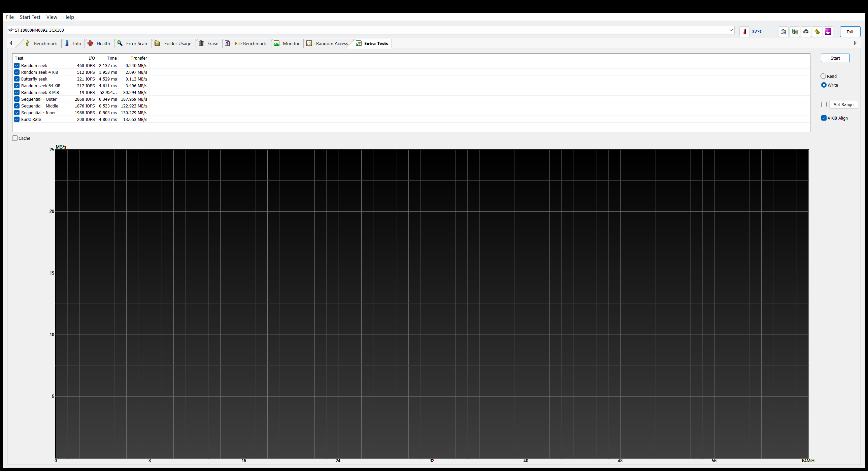The image size is (868, 471).
Task: Select the Write radio button
Action: [x=824, y=85]
